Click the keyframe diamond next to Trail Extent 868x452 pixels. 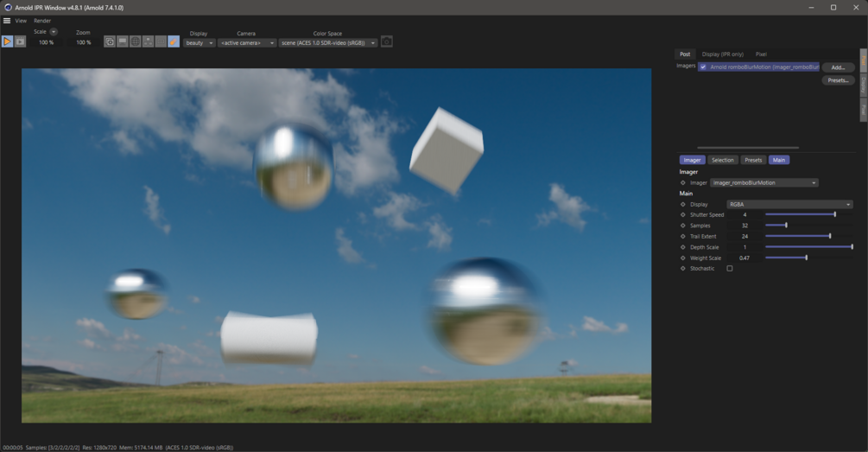click(682, 236)
